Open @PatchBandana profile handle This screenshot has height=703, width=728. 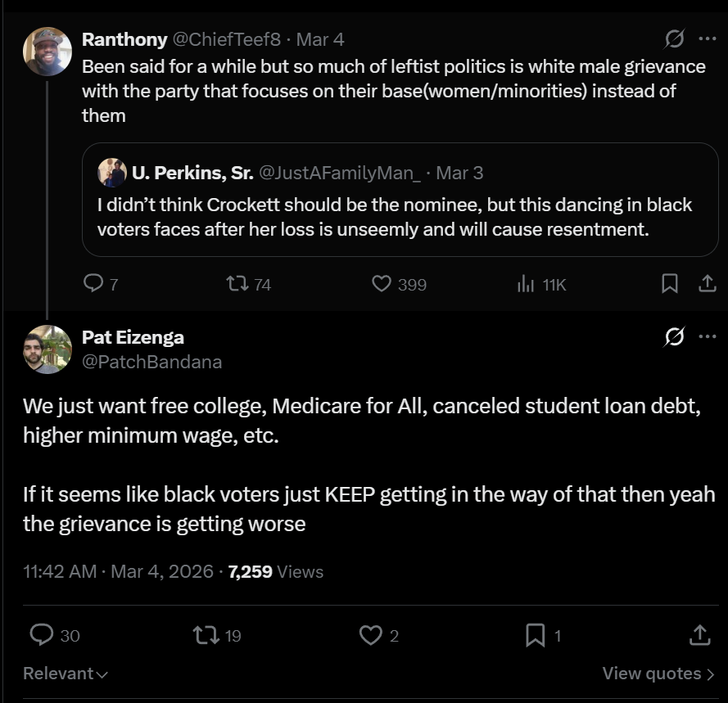[151, 362]
